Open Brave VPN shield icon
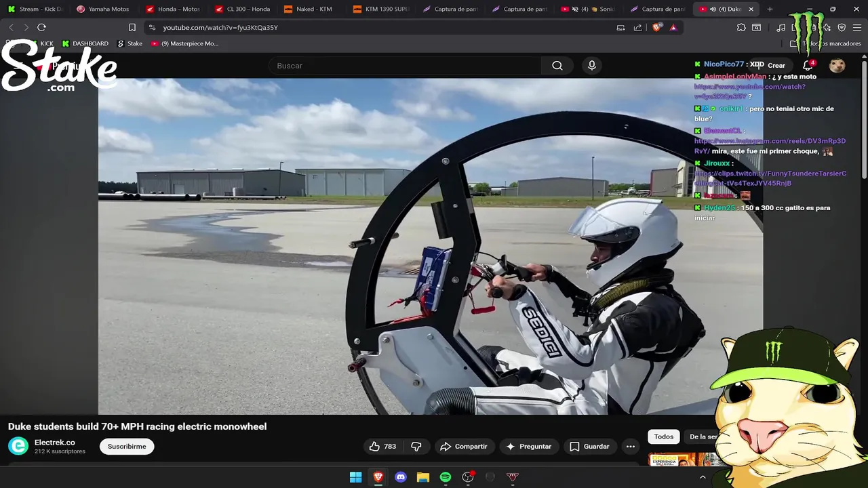868x488 pixels. click(x=842, y=28)
